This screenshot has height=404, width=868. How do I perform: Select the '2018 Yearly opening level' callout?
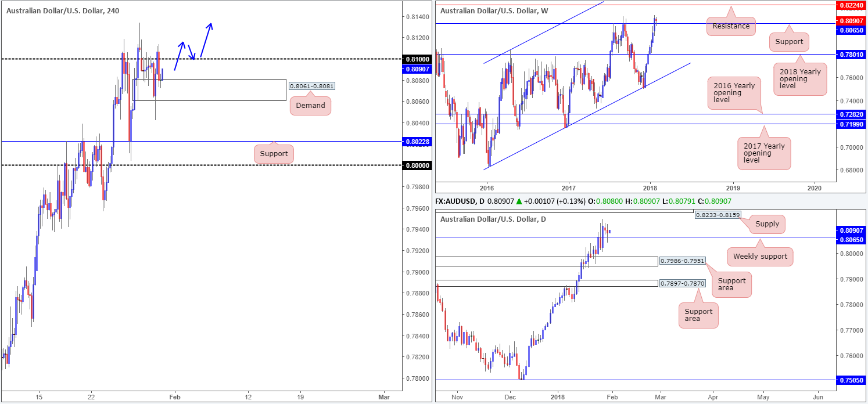click(x=800, y=78)
